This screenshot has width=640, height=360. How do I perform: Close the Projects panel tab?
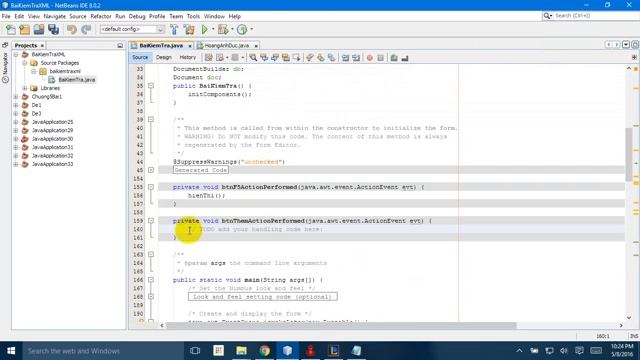coord(42,46)
